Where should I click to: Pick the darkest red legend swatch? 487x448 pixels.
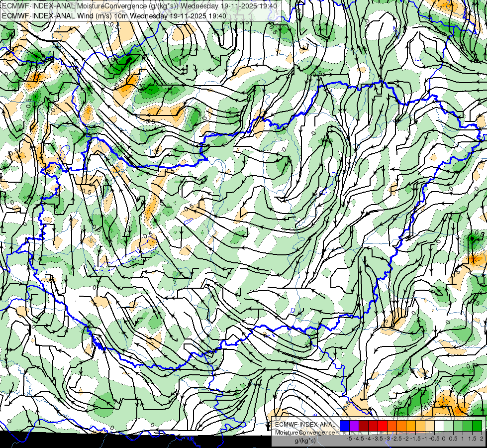click(364, 426)
